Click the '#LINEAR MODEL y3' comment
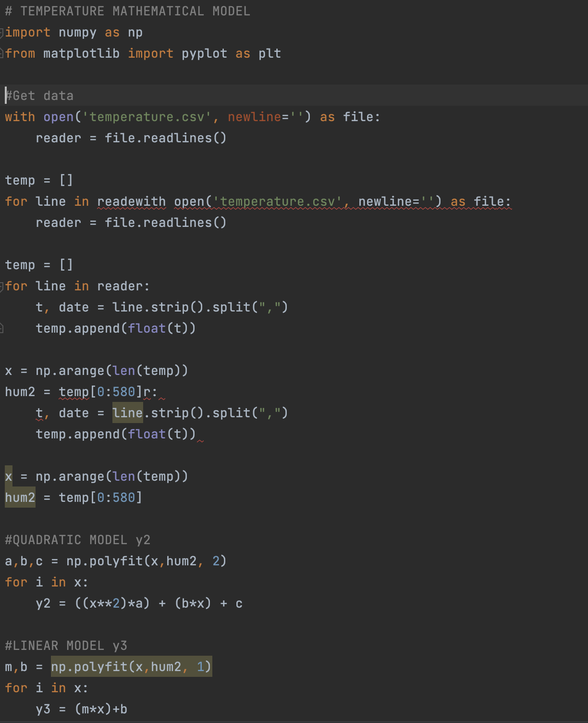The image size is (588, 723). (66, 646)
